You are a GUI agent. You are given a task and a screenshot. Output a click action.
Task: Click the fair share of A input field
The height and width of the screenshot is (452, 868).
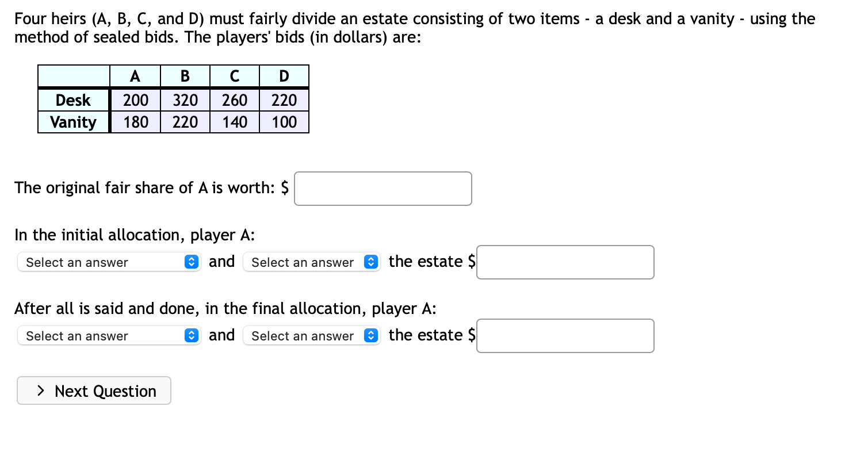pyautogui.click(x=383, y=188)
